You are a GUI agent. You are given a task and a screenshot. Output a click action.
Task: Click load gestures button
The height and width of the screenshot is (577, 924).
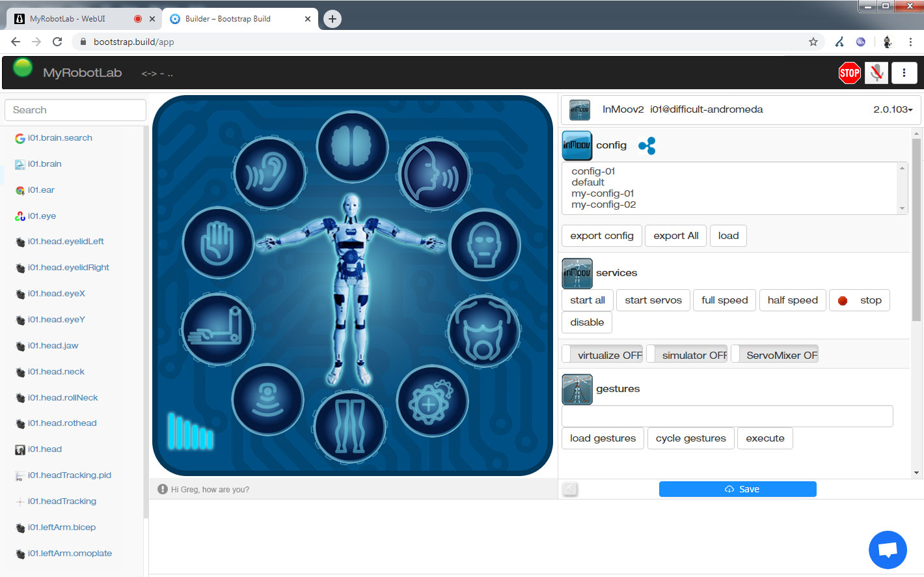[x=603, y=438]
